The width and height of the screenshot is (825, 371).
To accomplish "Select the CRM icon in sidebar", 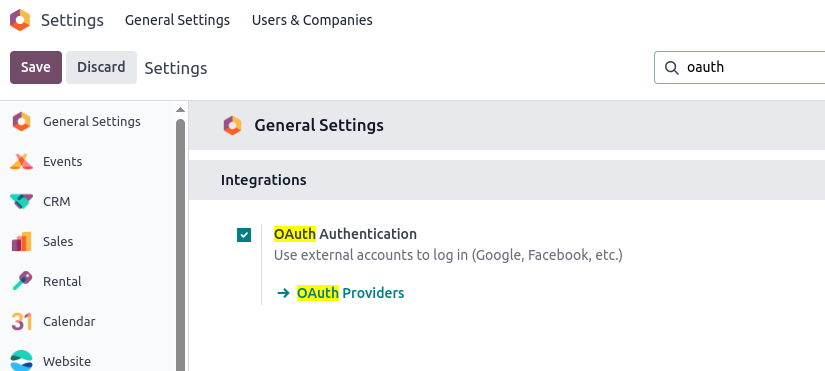I will [x=22, y=202].
